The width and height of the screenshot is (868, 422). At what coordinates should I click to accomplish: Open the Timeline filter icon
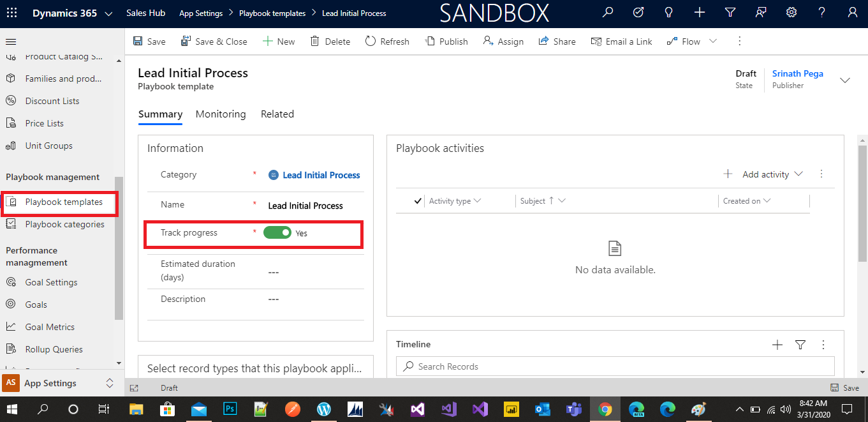click(800, 344)
